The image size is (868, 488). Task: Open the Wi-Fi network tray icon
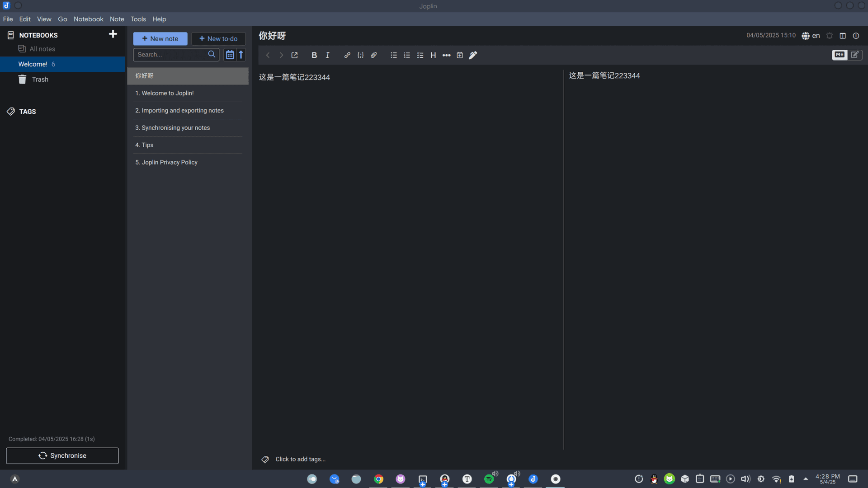click(x=776, y=479)
